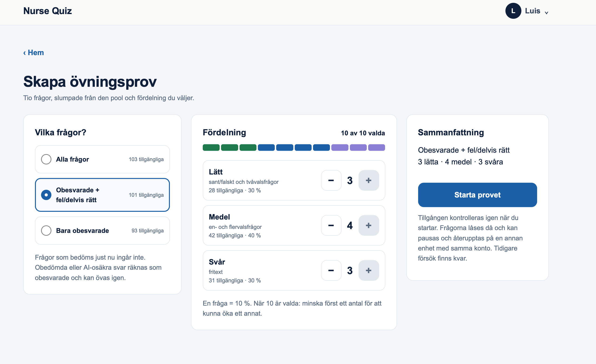Viewport: 596px width, 364px height.
Task: Increase the Lätt question count
Action: pyautogui.click(x=369, y=180)
